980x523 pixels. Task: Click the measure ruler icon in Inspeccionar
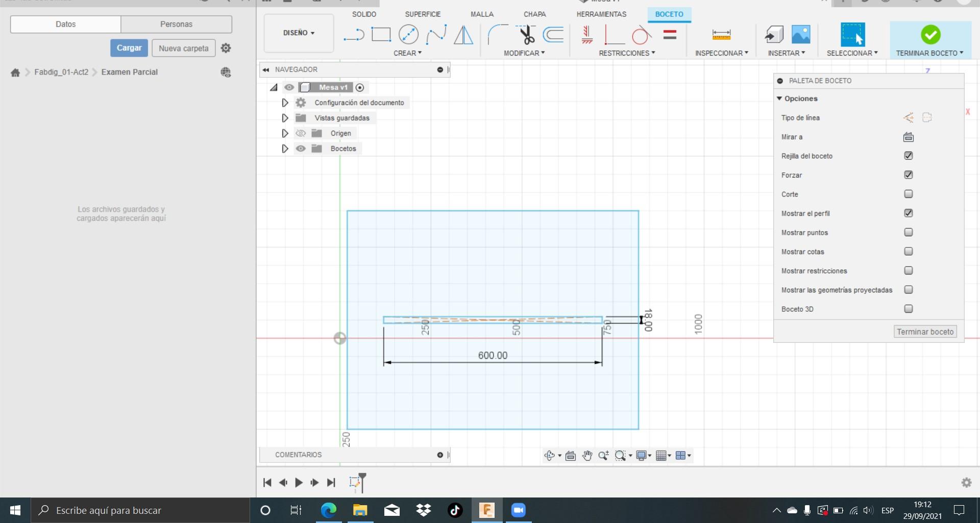721,35
